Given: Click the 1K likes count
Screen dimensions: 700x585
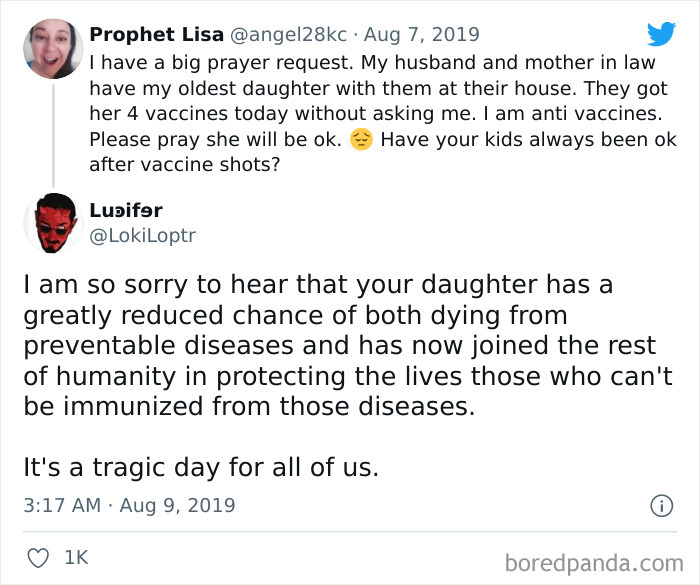Looking at the screenshot, I should point(75,558).
